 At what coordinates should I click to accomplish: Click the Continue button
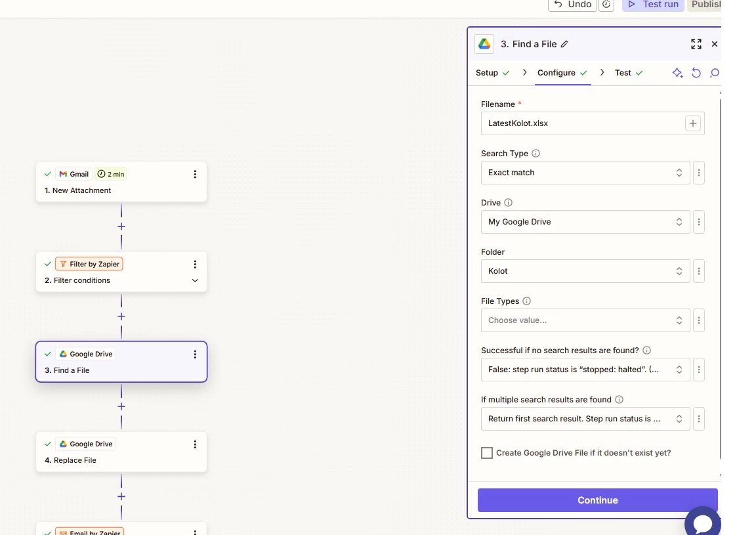click(x=597, y=500)
